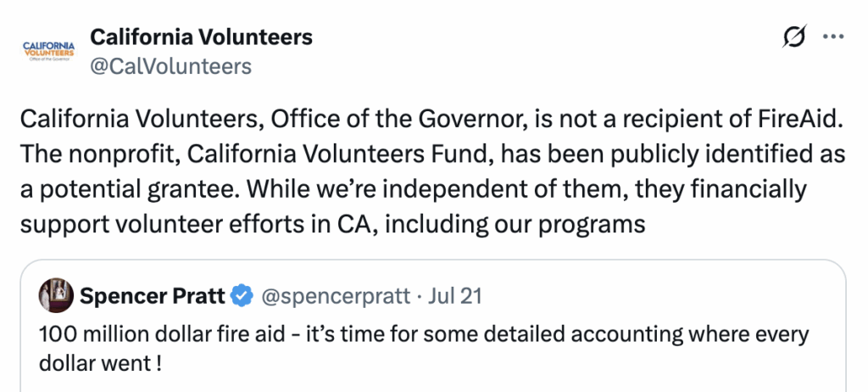Click the @CalVolunteers handle
Viewport: 868px width, 392px height.
tap(170, 66)
